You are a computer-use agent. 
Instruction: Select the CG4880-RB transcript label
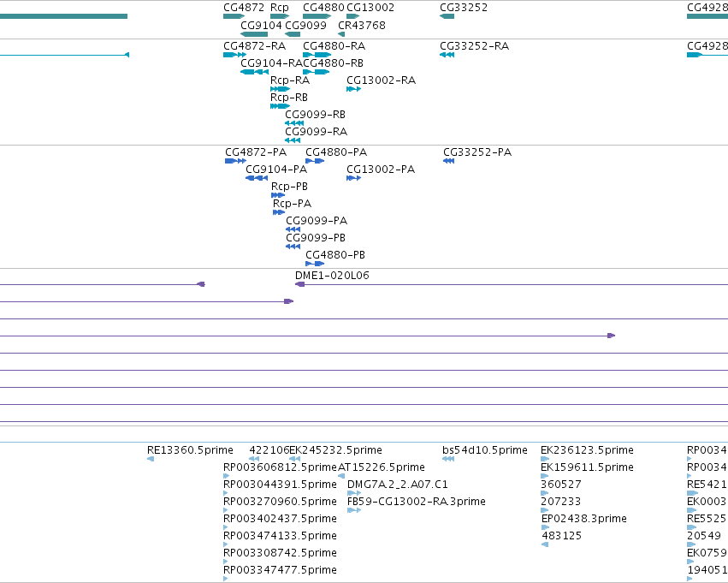pos(333,63)
